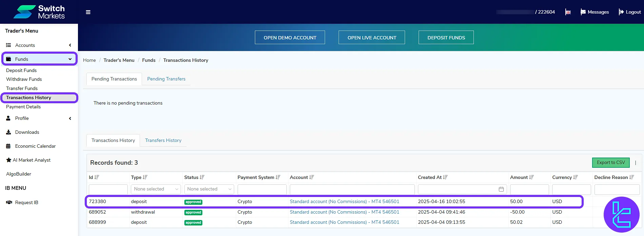This screenshot has height=236, width=644.
Task: Click the Switch Markets logo
Action: pos(39,12)
